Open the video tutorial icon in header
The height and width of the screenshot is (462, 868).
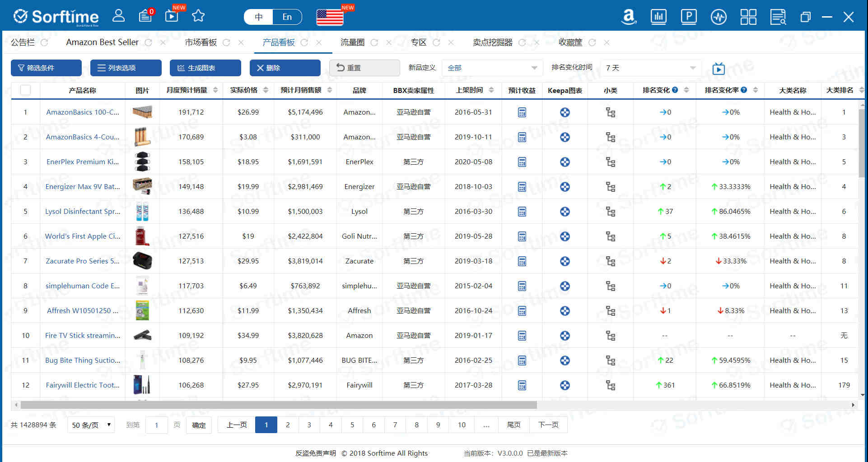pos(172,16)
